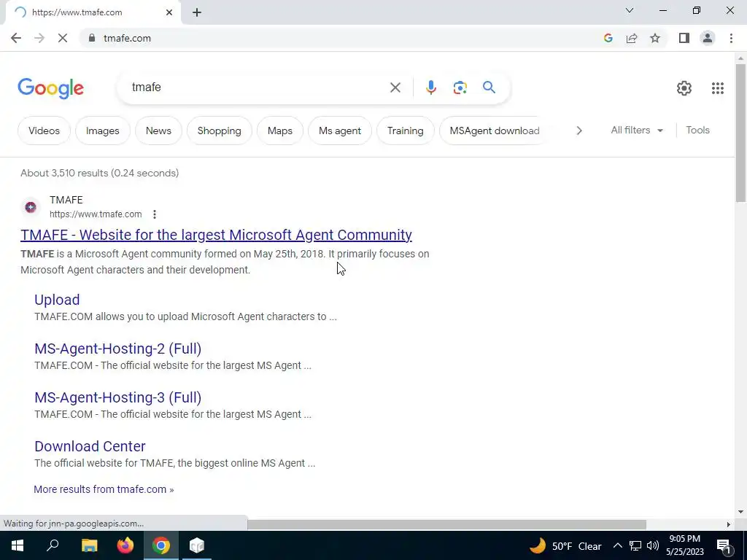Show more filter chips with right chevron
This screenshot has height=560, width=747.
(x=578, y=131)
